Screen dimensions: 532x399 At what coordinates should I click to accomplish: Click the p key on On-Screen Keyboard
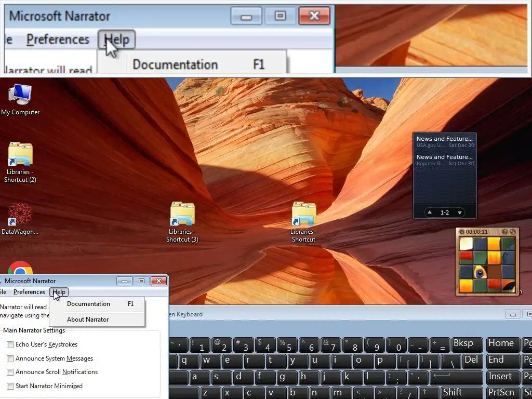(385, 362)
